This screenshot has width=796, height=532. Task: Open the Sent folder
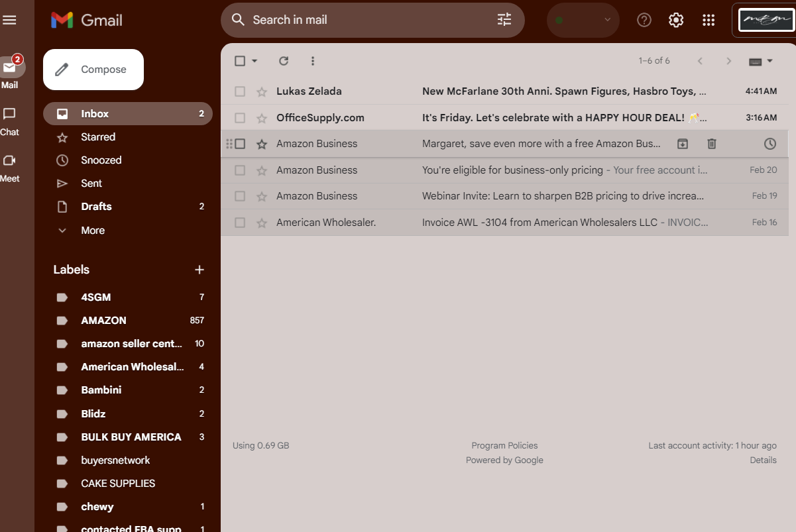128,184
